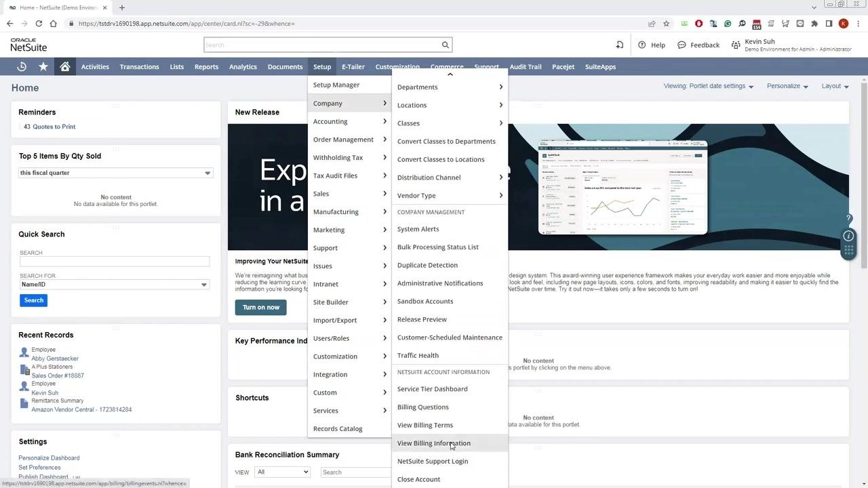868x488 pixels.
Task: Reload the page in the browser
Action: point(39,24)
